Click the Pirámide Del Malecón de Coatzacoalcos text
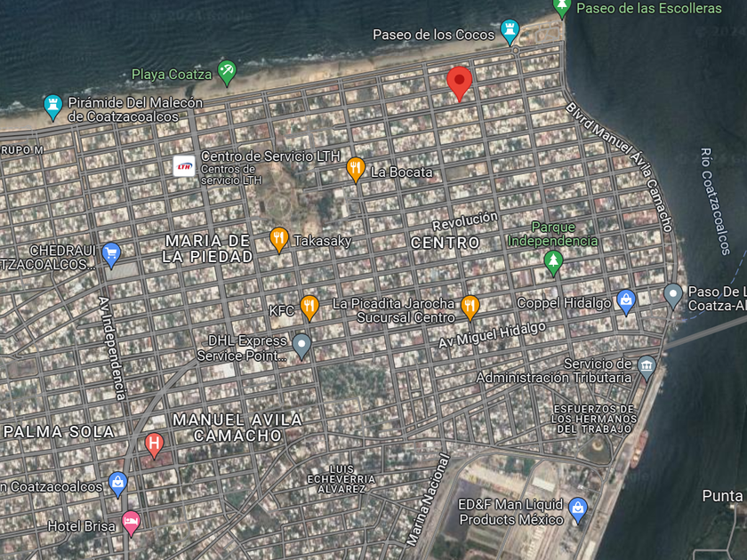This screenshot has height=560, width=747. pyautogui.click(x=135, y=109)
